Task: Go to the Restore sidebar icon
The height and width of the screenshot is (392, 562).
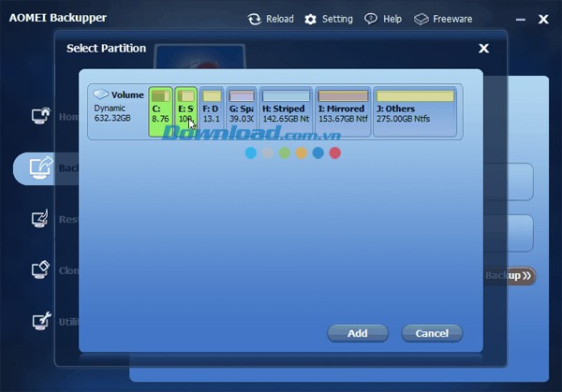Action: pyautogui.click(x=41, y=220)
